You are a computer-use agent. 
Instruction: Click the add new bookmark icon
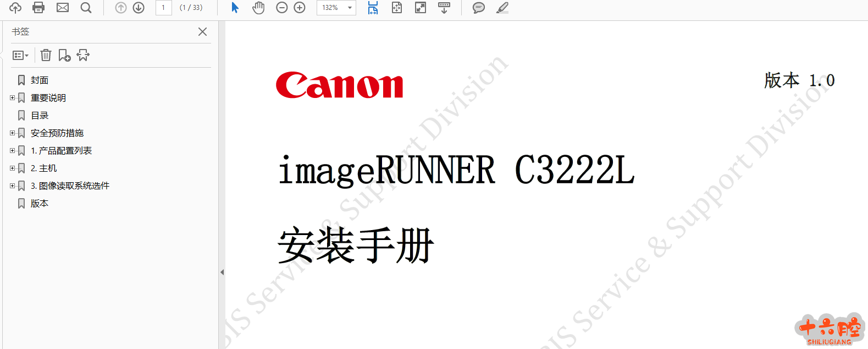tap(64, 55)
